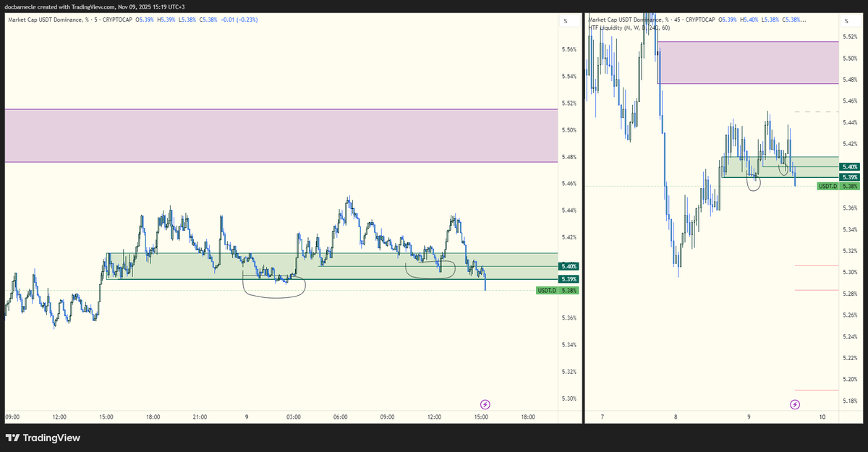Click date label 8 on the right chart

675,417
